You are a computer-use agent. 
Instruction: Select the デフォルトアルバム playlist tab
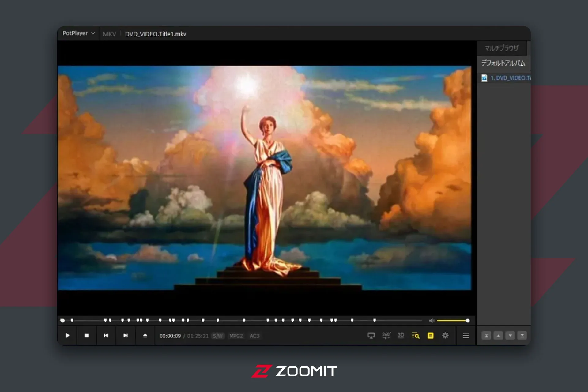click(x=503, y=63)
